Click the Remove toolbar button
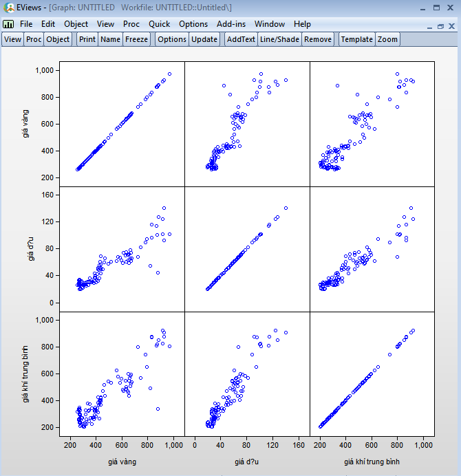 [317, 39]
